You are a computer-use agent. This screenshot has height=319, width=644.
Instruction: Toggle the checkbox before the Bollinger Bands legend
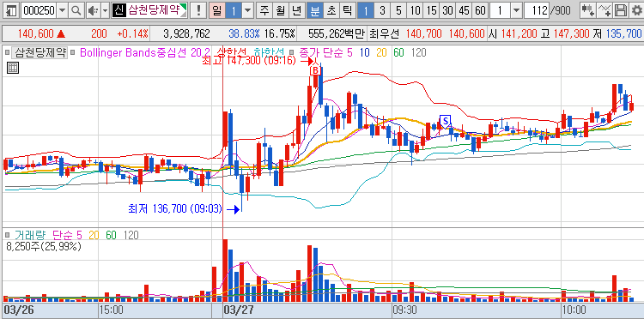point(73,52)
